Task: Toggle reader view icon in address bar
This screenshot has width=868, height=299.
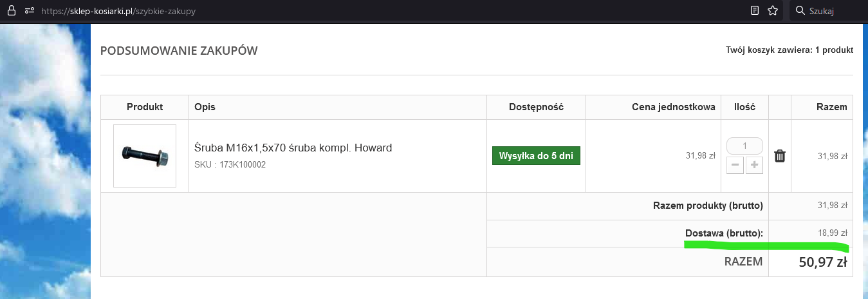Action: (x=755, y=11)
